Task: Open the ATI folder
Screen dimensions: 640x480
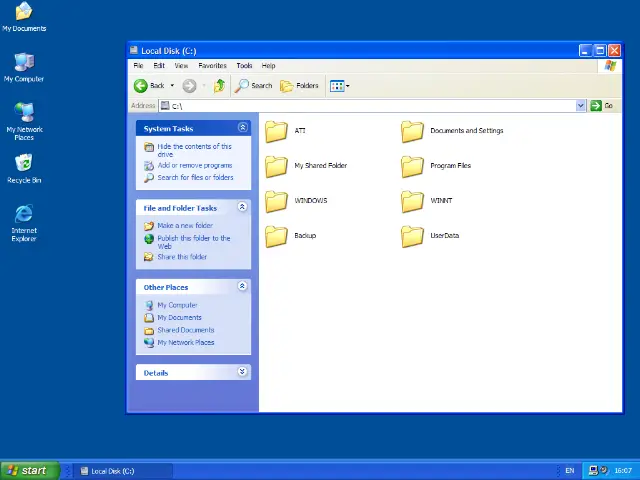Action: (276, 131)
